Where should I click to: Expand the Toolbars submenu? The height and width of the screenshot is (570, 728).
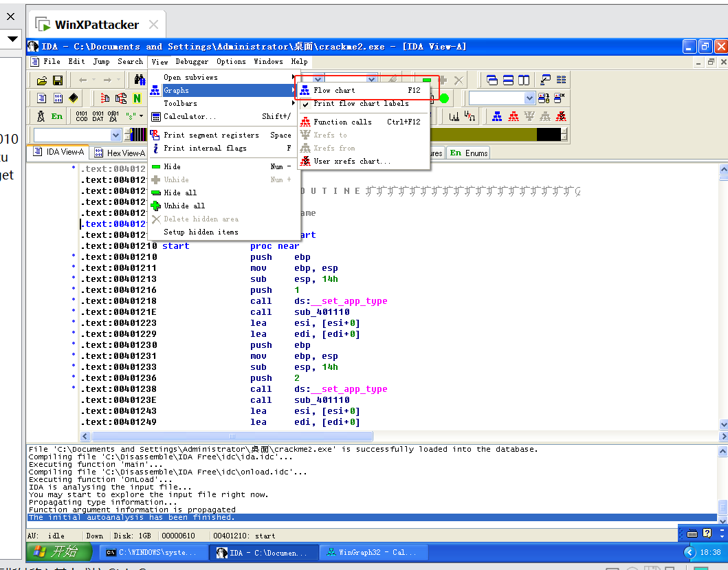click(x=225, y=103)
